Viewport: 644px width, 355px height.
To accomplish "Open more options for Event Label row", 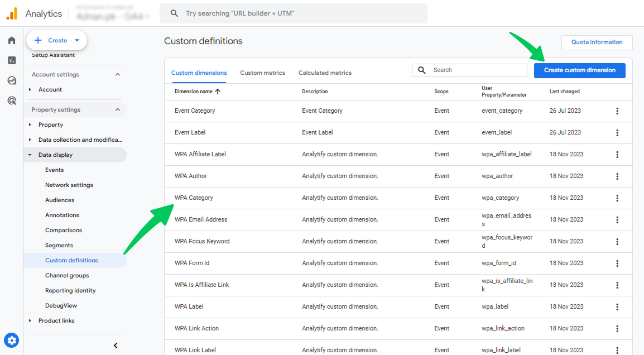I will 617,133.
